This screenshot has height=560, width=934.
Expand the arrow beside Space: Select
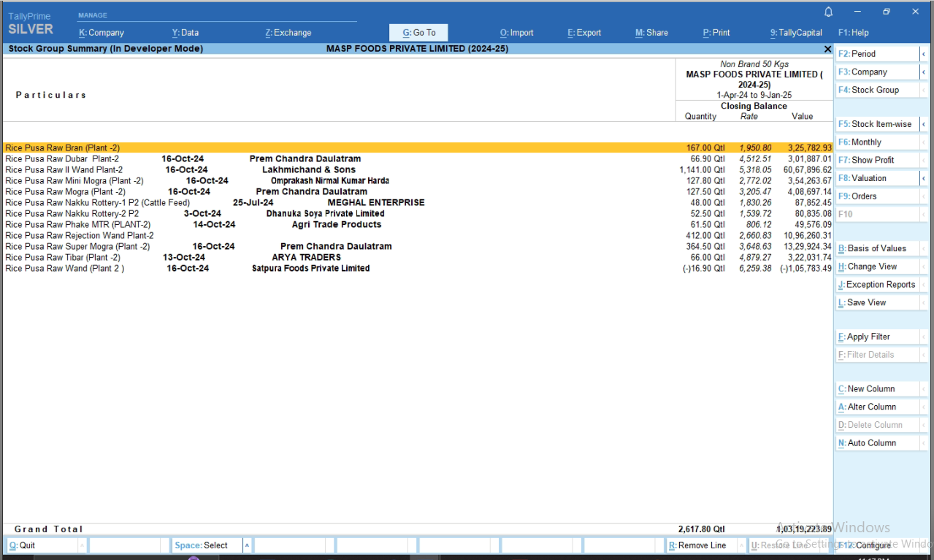click(247, 545)
